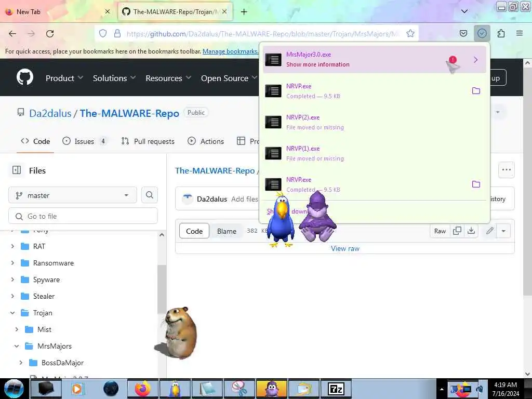
Task: Open 7-Zip from the taskbar
Action: [336, 389]
